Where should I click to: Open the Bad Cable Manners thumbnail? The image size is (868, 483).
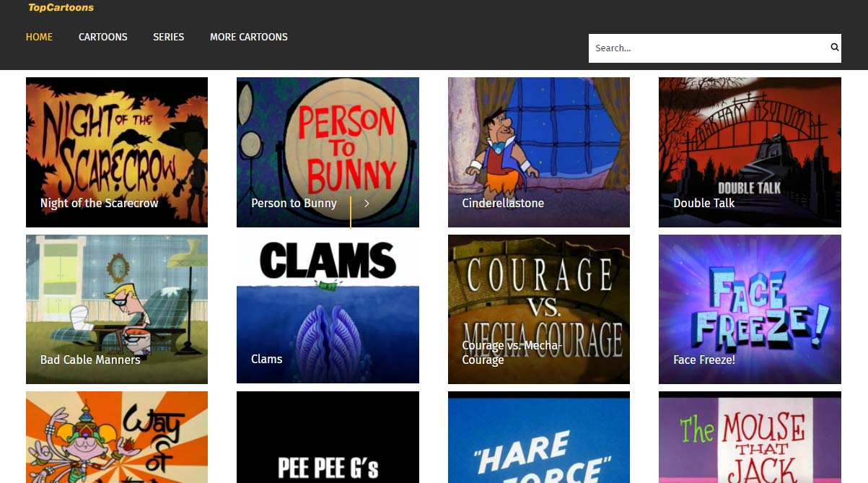click(x=117, y=309)
